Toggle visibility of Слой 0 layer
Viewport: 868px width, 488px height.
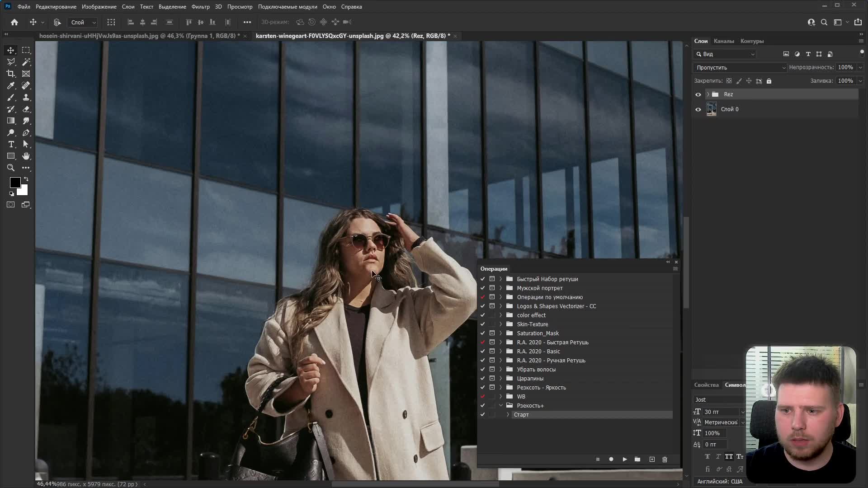(698, 109)
